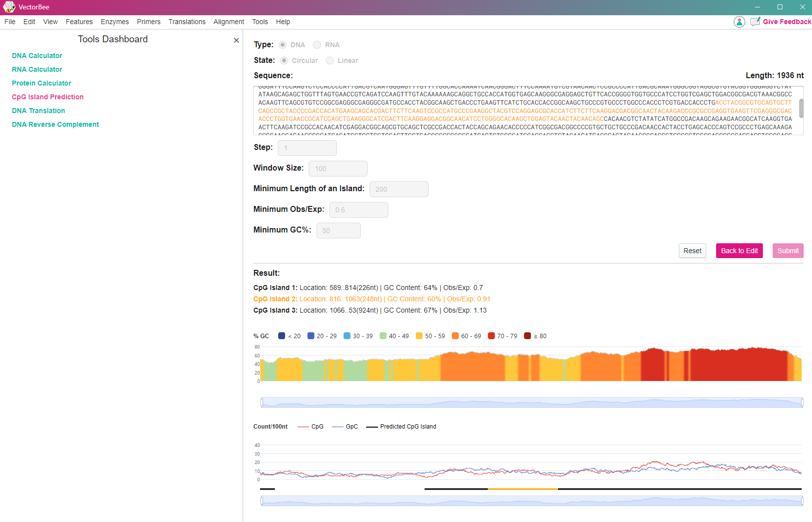Open DNA Reverse Complement tool
The width and height of the screenshot is (812, 522).
56,124
